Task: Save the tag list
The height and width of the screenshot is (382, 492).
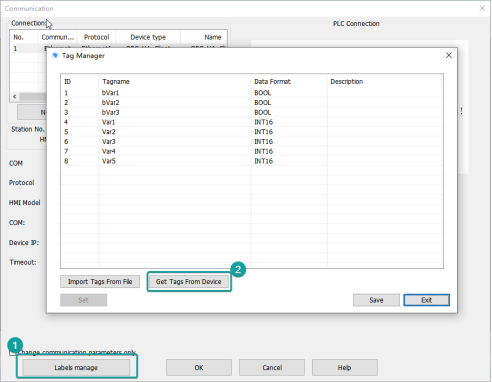Action: click(376, 300)
